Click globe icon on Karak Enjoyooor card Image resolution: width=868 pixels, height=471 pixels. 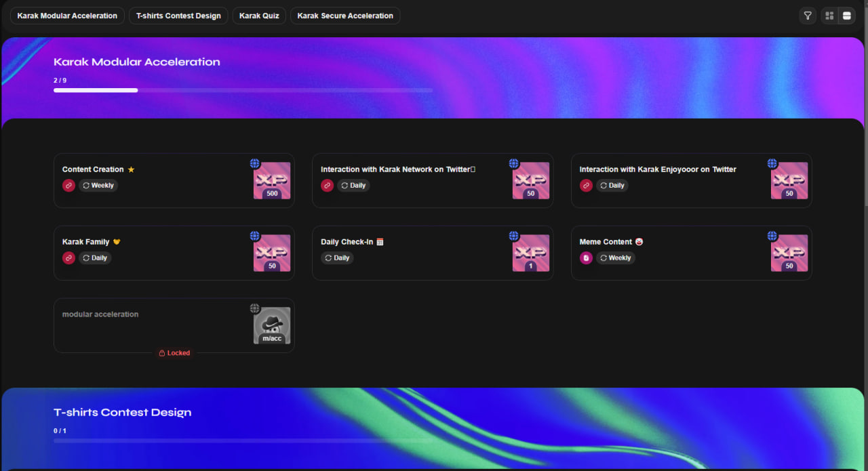pyautogui.click(x=772, y=163)
